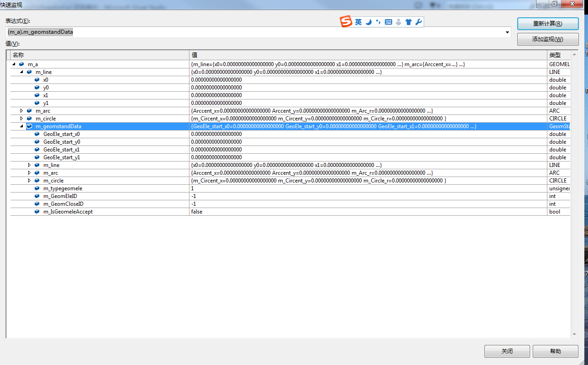Click value '1' of m_typegeomele
588x365 pixels.
192,188
